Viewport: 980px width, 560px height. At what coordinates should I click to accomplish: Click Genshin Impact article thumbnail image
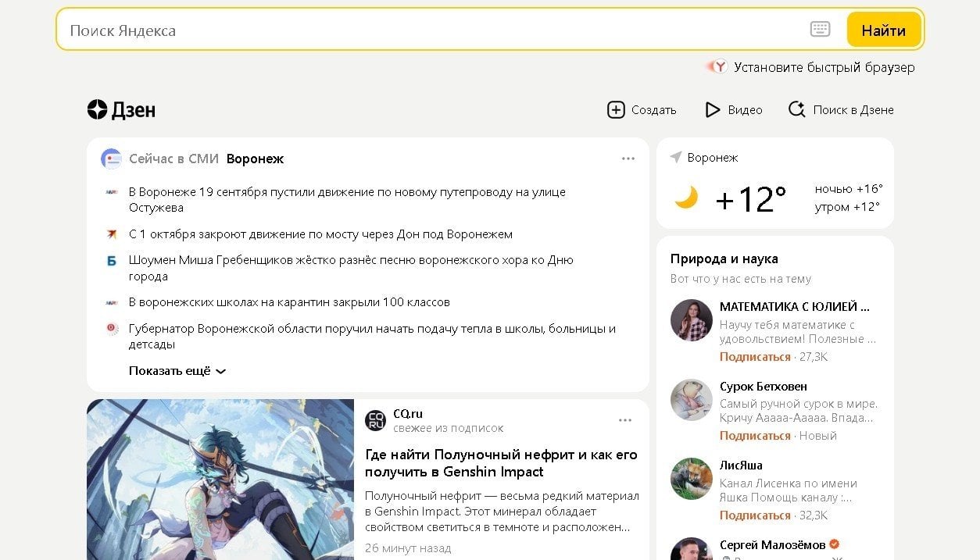coord(220,480)
